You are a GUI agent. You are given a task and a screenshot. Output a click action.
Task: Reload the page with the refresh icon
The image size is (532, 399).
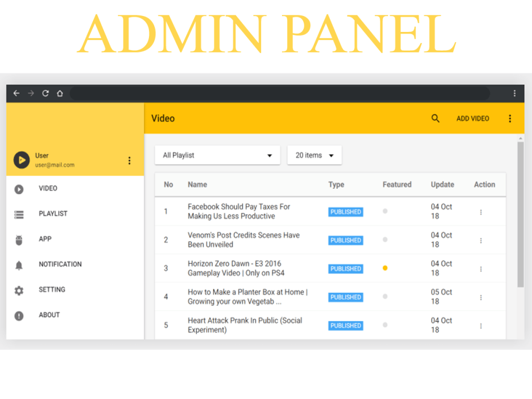point(45,93)
